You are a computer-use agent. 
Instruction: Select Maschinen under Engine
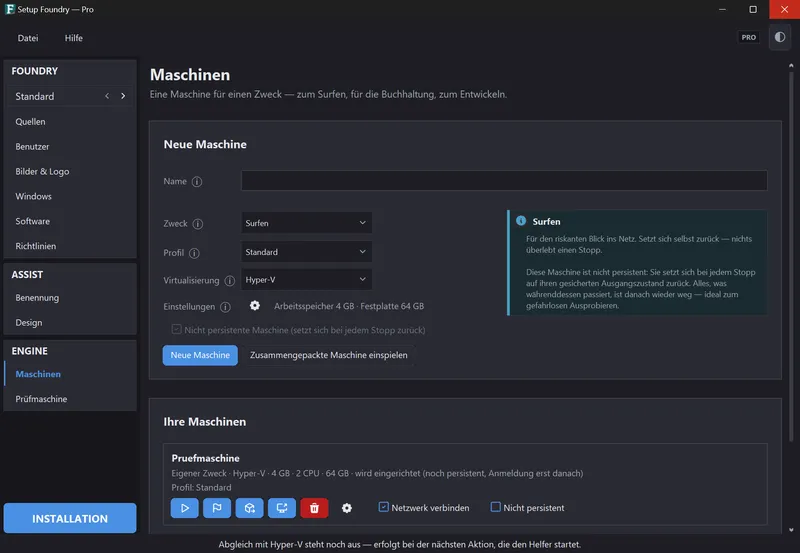pos(70,374)
